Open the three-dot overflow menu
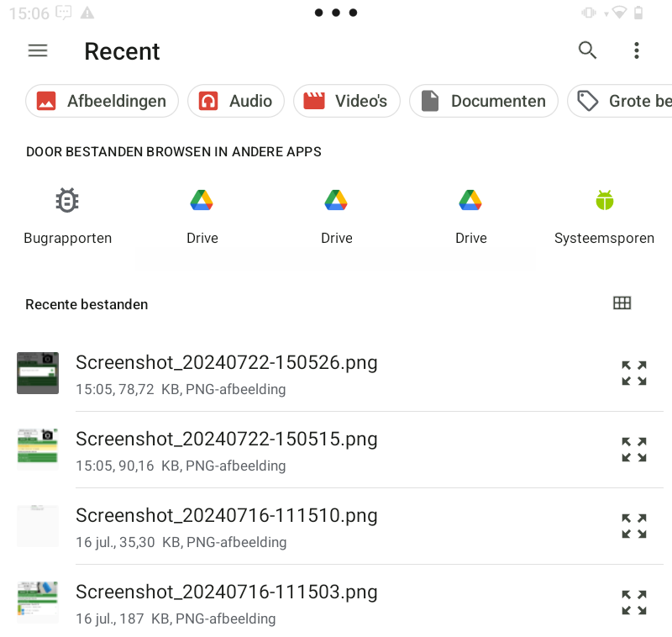Screen dimensions: 672x637 coord(636,50)
